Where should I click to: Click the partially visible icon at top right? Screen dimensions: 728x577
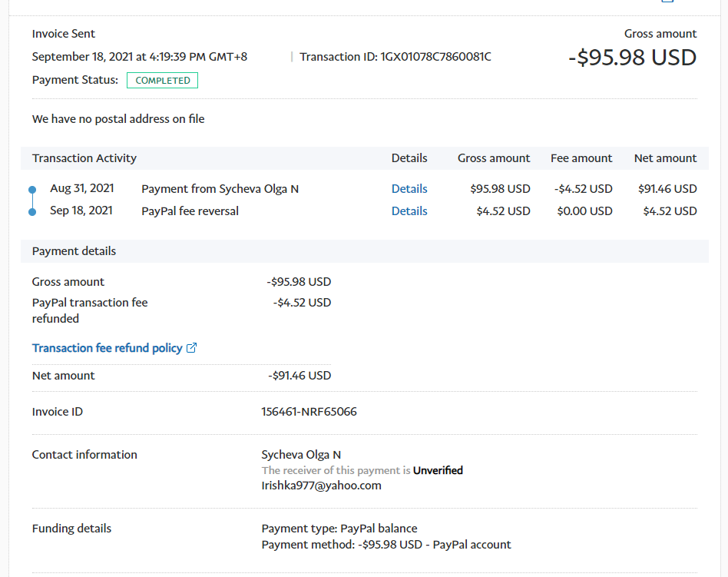667,2
